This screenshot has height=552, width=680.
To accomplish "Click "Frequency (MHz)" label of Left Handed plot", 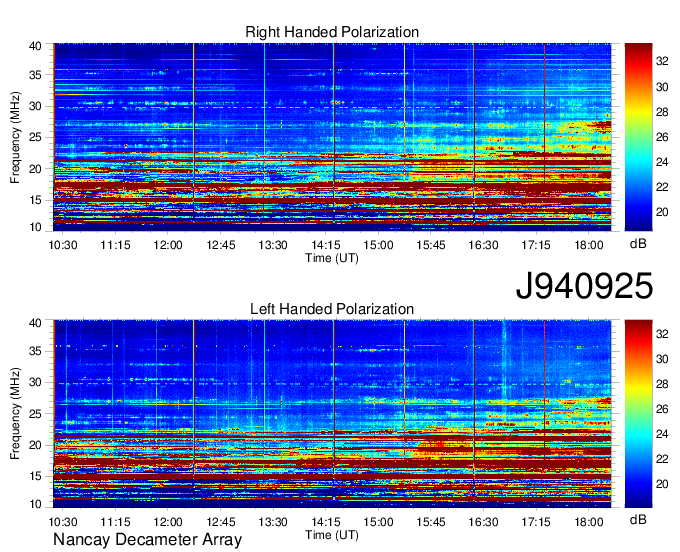I will click(15, 414).
